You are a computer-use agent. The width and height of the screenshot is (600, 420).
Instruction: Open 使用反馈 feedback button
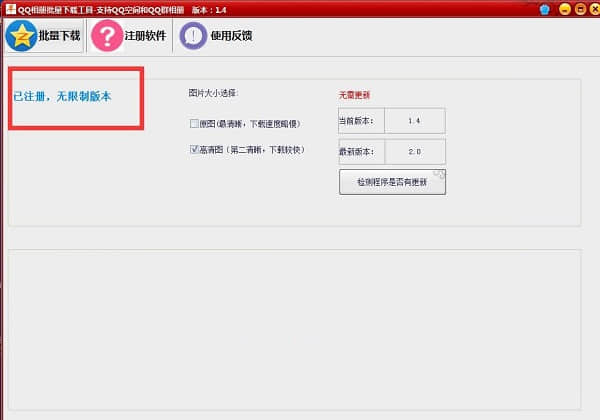216,36
